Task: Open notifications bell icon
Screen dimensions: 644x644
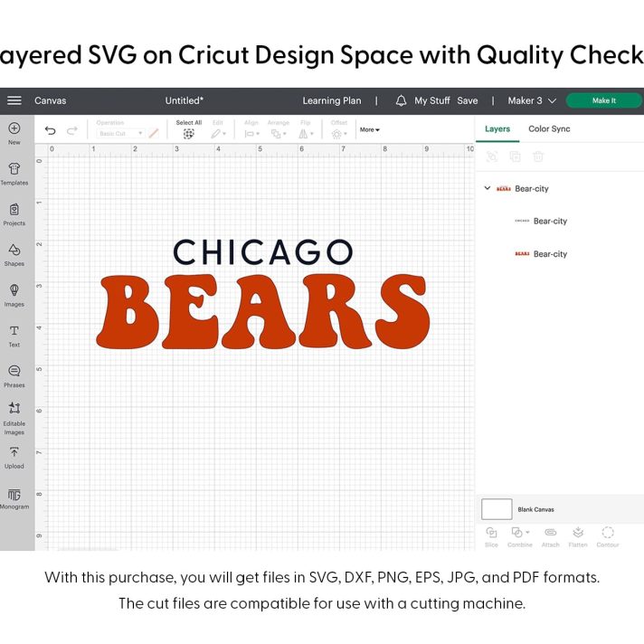Action: coord(401,100)
